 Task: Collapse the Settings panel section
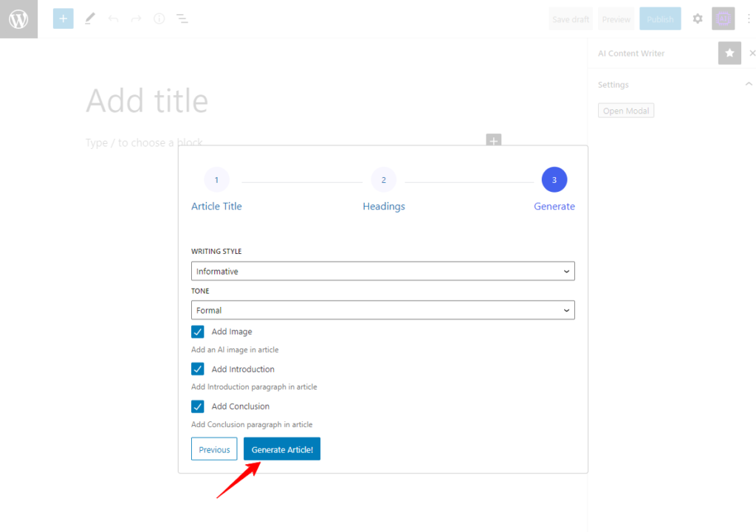[748, 85]
